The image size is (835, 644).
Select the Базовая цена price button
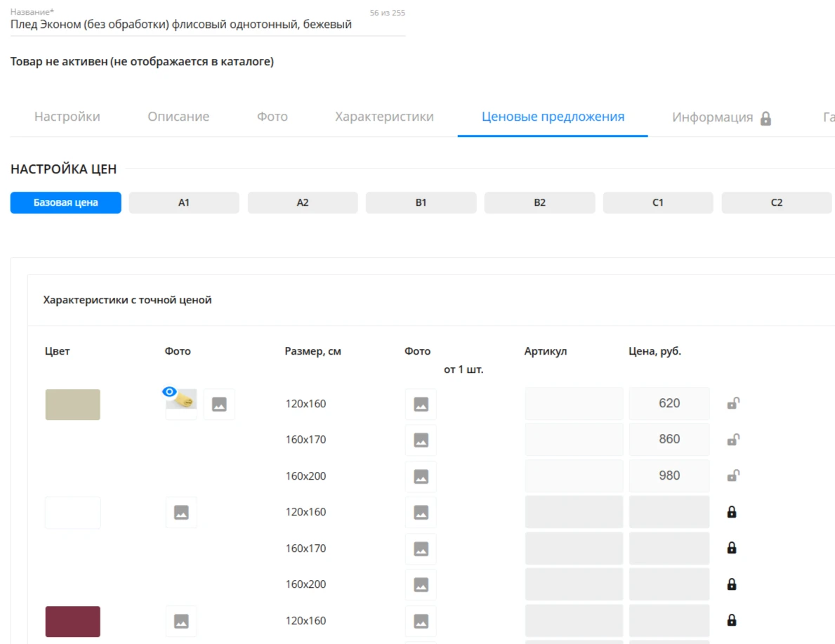(x=65, y=203)
